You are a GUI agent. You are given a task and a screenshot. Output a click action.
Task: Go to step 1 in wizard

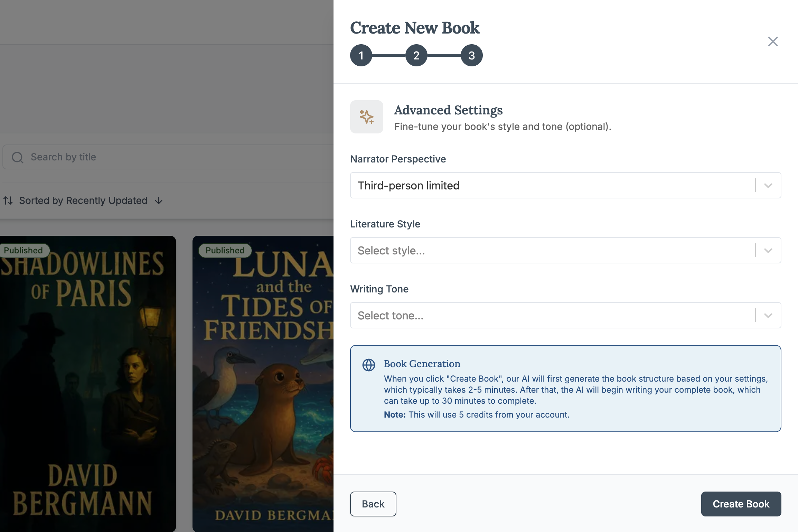[361, 55]
